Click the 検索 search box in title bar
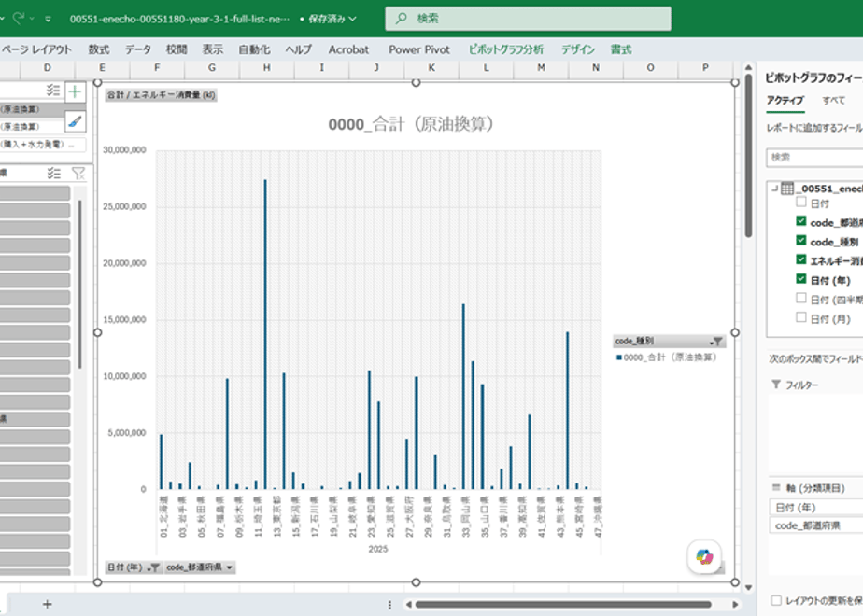Screen dimensions: 863x616 click(528, 19)
